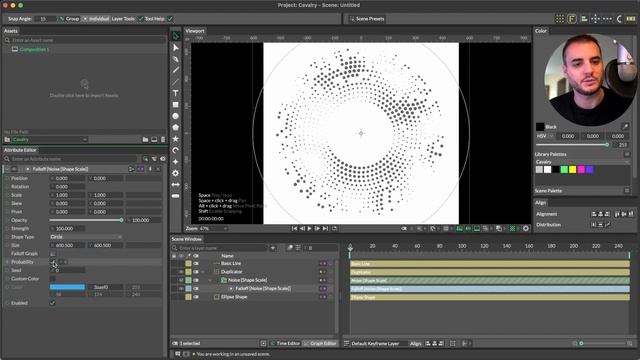The width and height of the screenshot is (640, 360).
Task: Open the HSV color mode dropdown
Action: 545,136
